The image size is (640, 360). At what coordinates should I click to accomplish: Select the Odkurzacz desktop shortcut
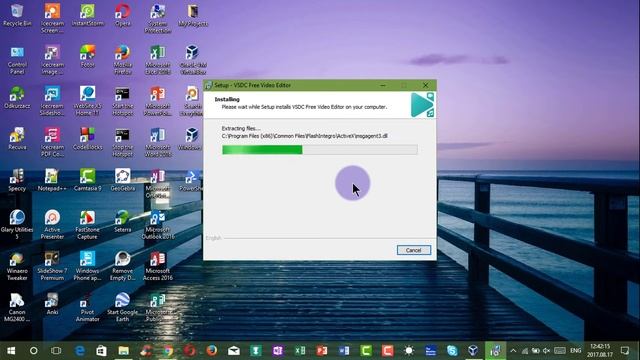coord(17,98)
